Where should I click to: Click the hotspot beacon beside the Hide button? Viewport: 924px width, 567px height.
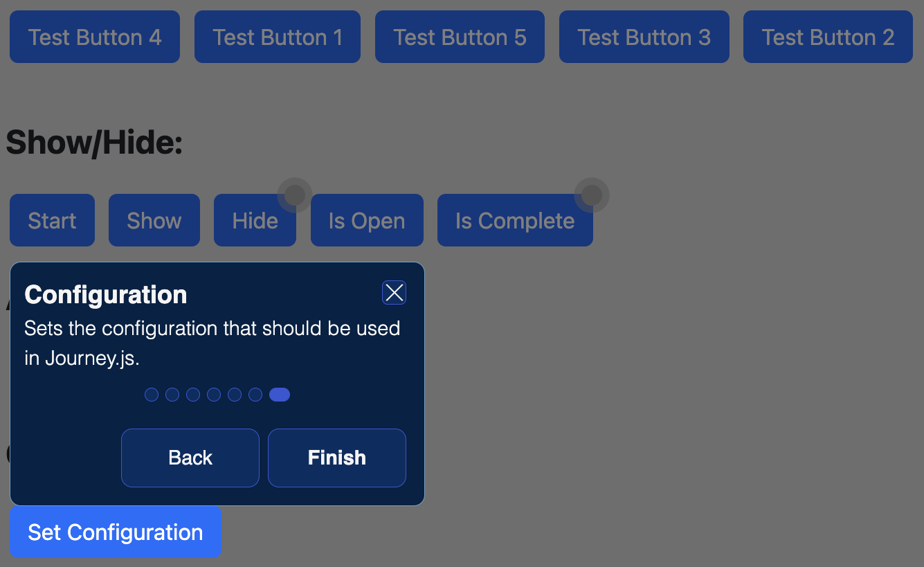295,195
